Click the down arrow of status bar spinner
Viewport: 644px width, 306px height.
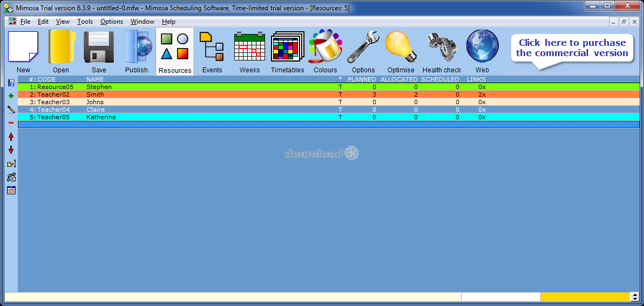coord(635,299)
